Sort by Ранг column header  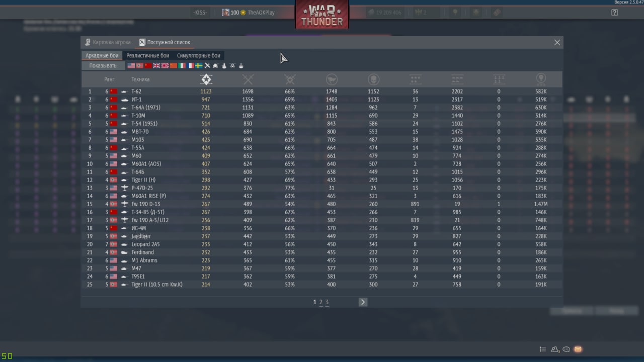coord(109,79)
